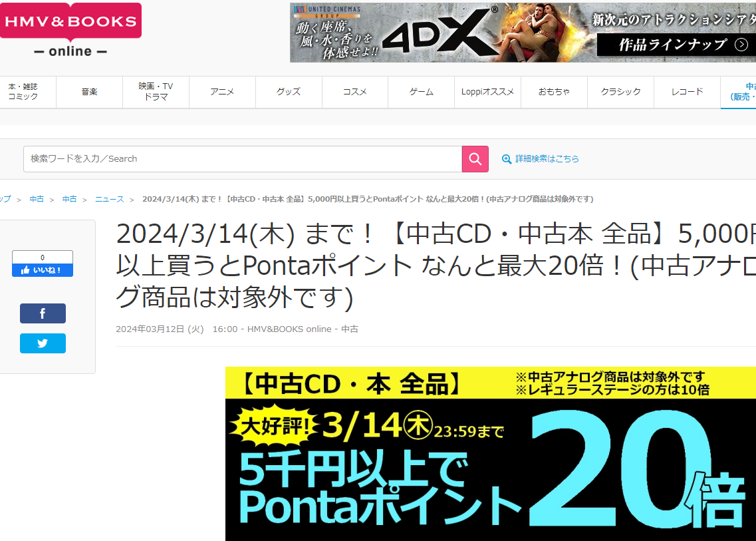
Task: Click the second 中古 breadcrumb link
Action: 69,199
